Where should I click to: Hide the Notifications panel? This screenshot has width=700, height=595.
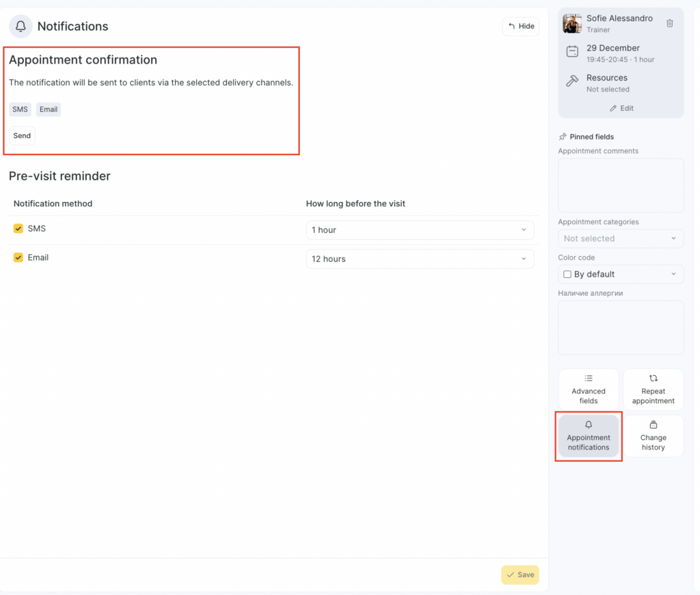tap(521, 27)
